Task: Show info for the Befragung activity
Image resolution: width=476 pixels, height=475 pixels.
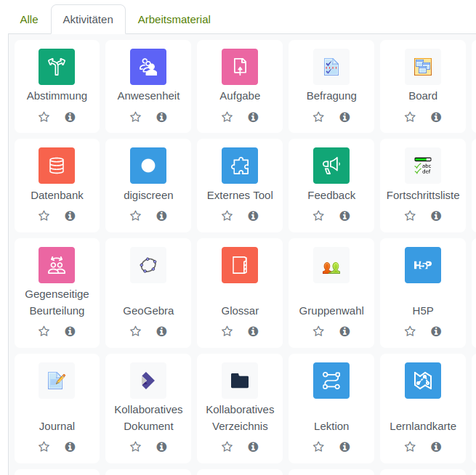Action: point(344,117)
